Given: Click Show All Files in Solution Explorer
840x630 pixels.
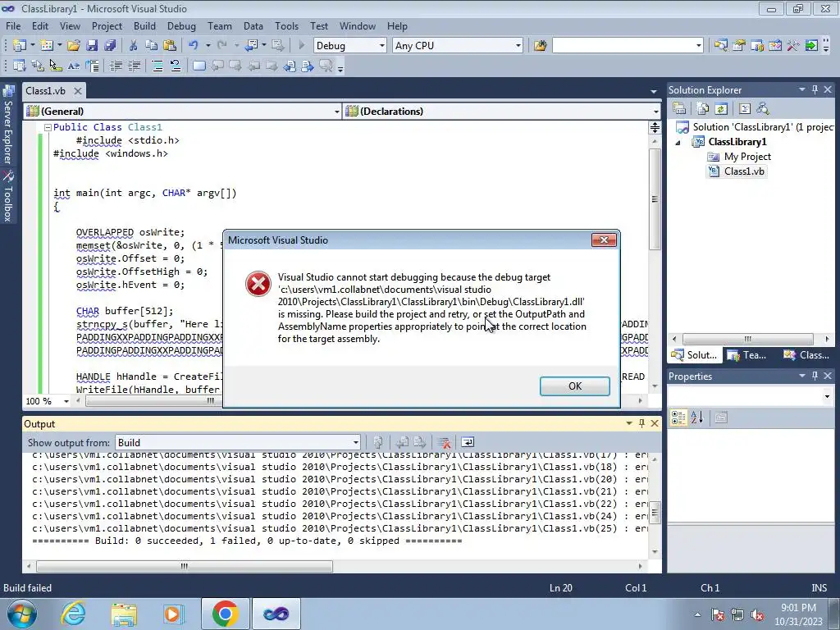Looking at the screenshot, I should (703, 109).
